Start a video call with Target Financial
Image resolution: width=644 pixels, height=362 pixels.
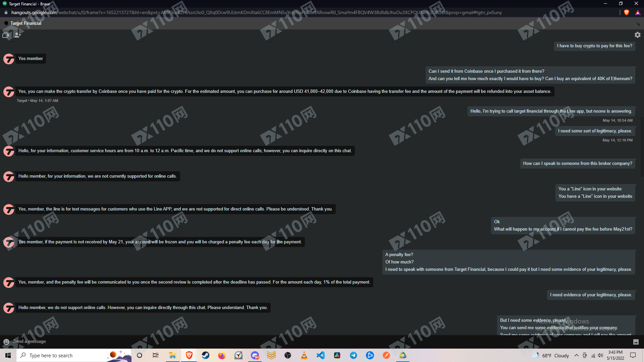6,35
